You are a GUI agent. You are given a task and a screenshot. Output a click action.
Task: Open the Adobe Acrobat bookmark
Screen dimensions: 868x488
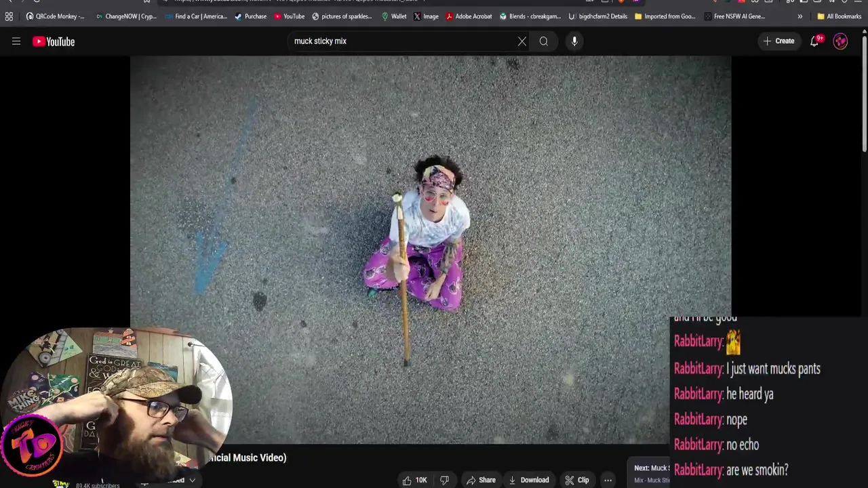(x=469, y=16)
